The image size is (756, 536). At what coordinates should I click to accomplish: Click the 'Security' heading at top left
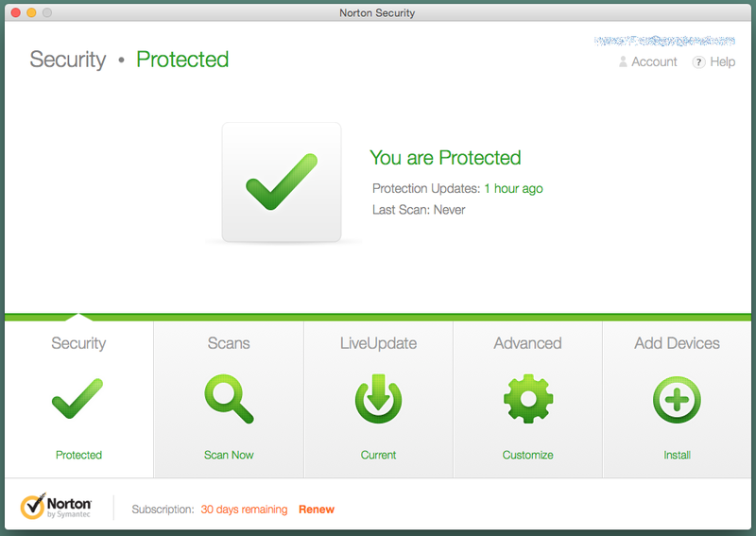pyautogui.click(x=68, y=60)
